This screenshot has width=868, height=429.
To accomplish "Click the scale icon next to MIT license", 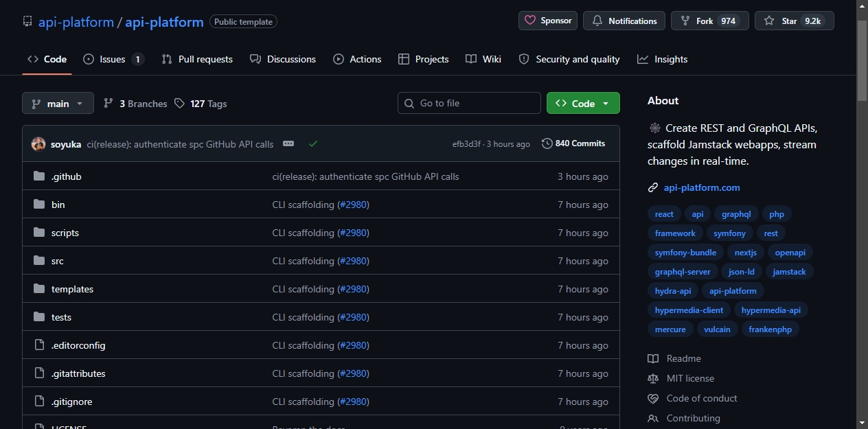I will (x=653, y=378).
